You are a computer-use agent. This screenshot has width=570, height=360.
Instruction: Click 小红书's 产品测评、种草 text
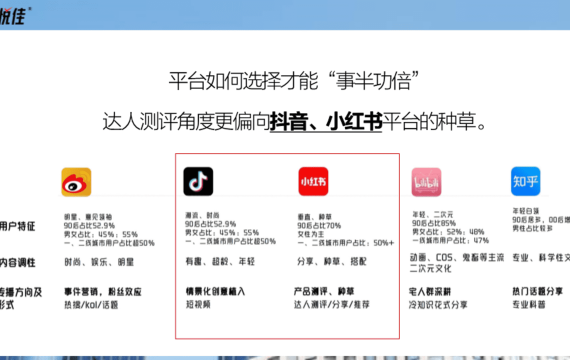tap(324, 291)
